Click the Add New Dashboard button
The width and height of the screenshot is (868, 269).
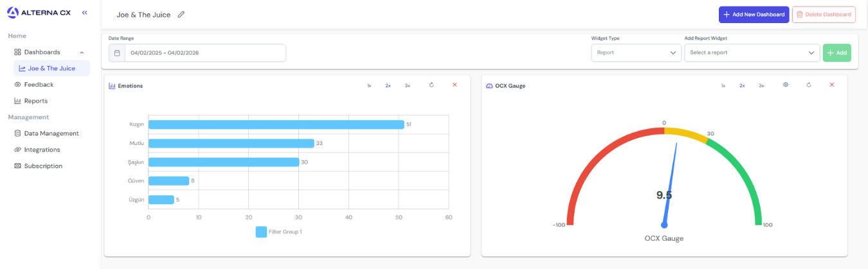pos(754,14)
